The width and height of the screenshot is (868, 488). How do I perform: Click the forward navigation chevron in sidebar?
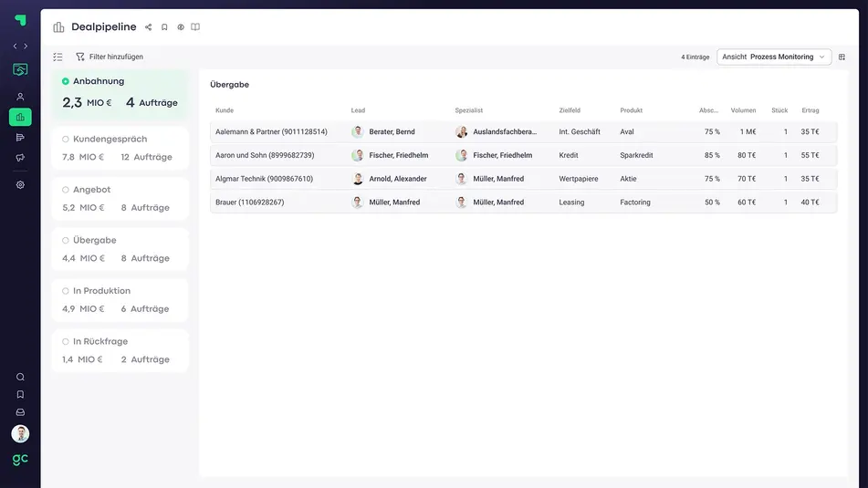(26, 46)
